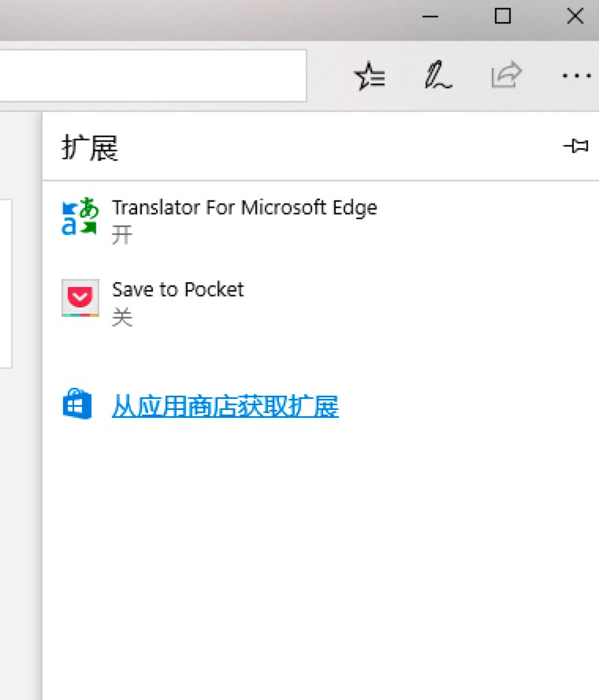Screen dimensions: 599x700
Task: Click the Settings and more ellipsis icon
Action: (x=576, y=76)
